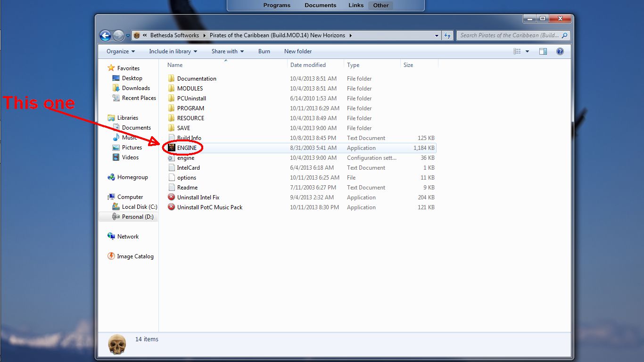
Task: Click Computer in the navigation pane
Action: [125, 197]
